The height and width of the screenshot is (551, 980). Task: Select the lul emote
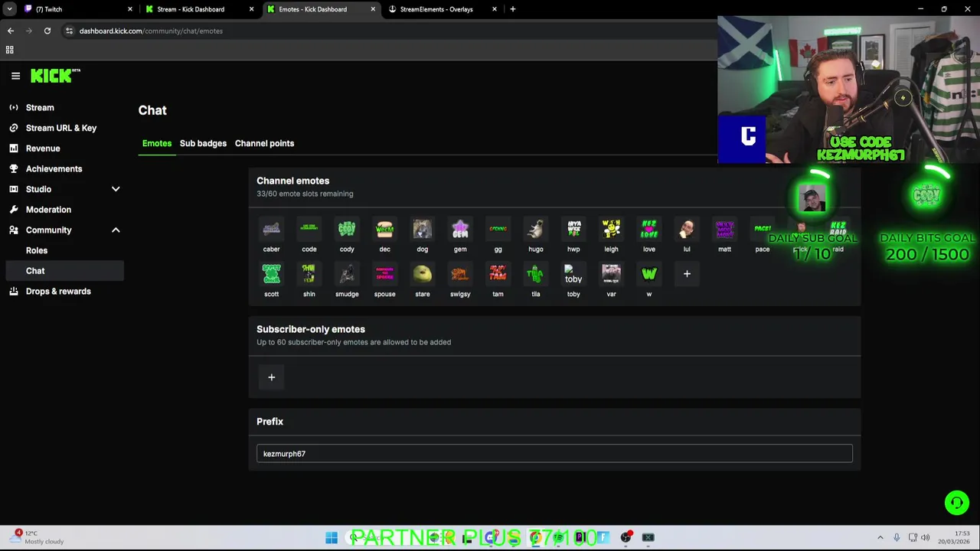(x=687, y=229)
